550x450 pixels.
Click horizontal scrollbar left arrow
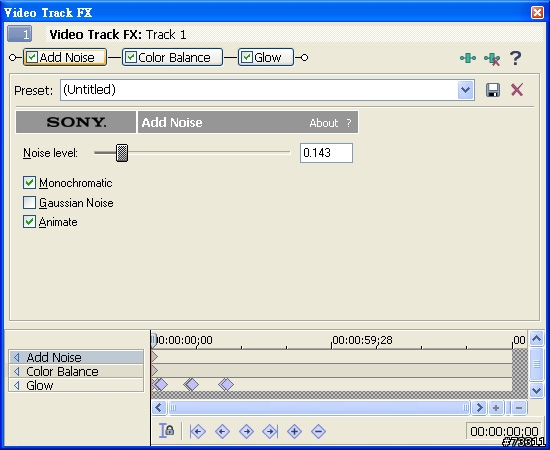tap(159, 408)
